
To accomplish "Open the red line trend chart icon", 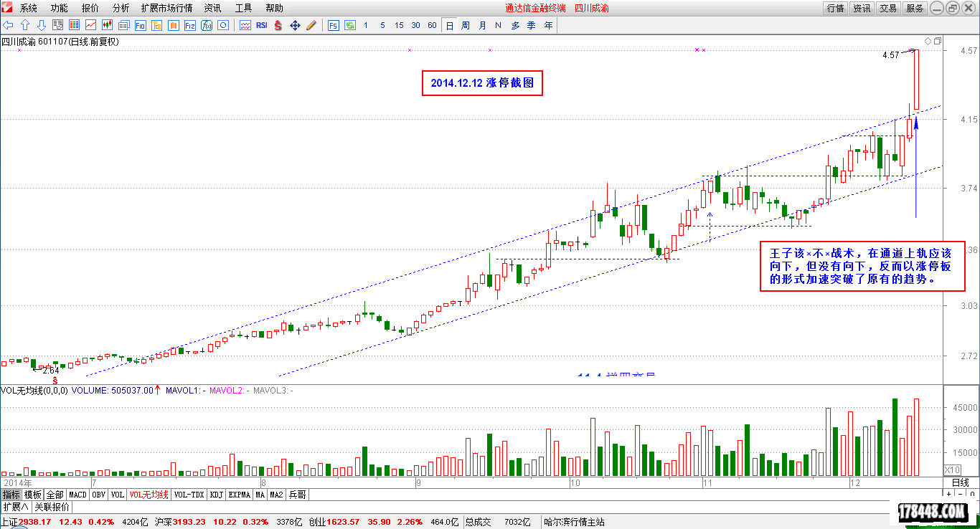I will pyautogui.click(x=90, y=25).
